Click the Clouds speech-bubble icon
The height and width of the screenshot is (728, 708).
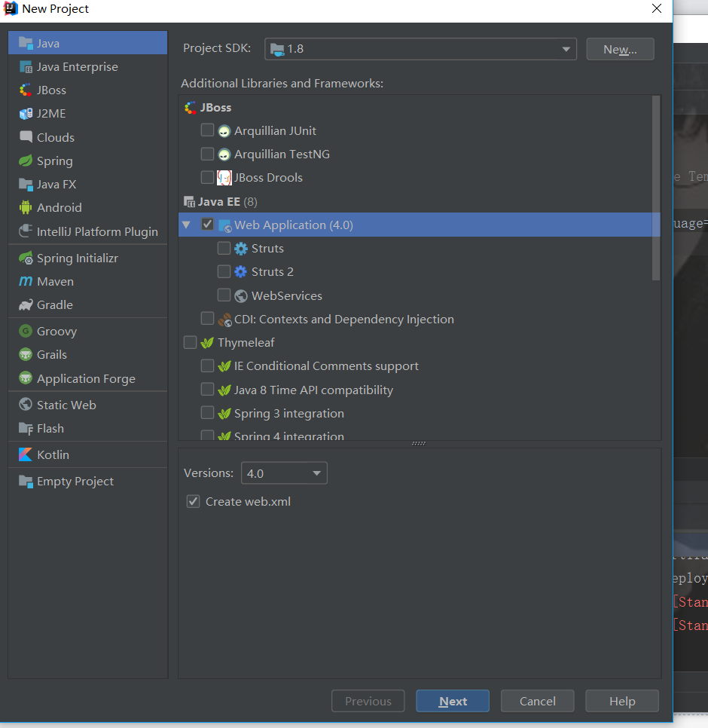[x=26, y=137]
